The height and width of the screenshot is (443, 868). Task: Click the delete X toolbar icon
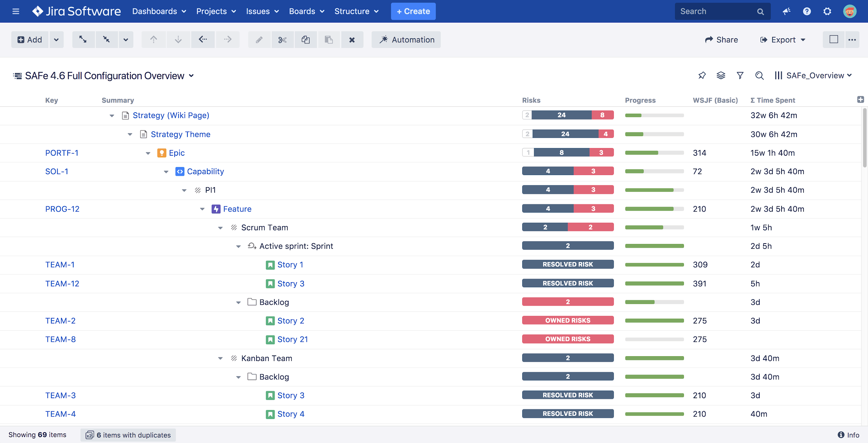tap(352, 40)
